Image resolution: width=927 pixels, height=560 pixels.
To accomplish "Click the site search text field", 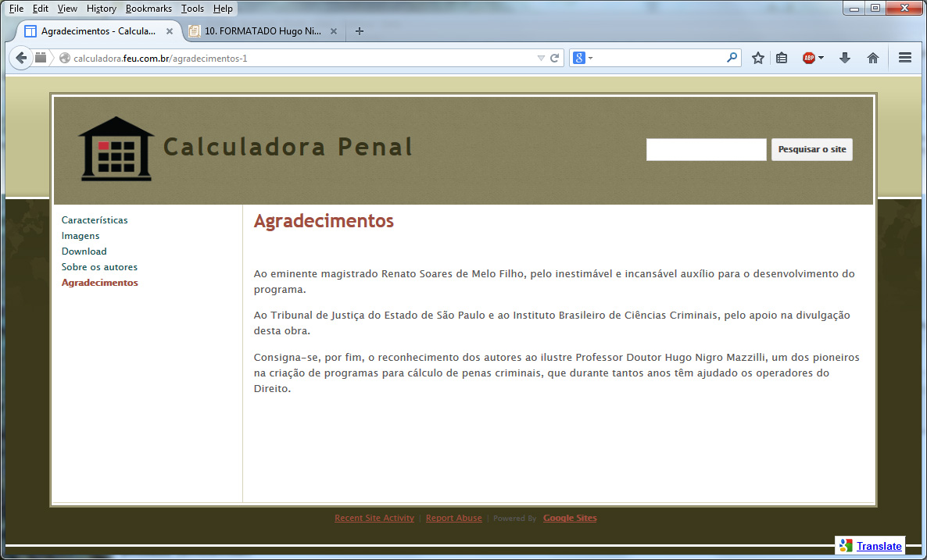I will tap(706, 149).
